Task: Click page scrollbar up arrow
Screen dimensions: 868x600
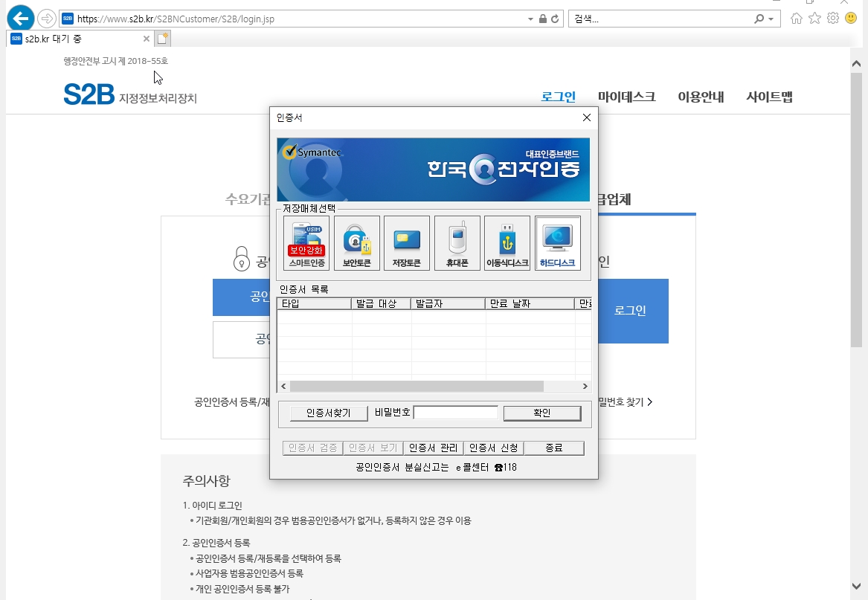Action: click(856, 64)
